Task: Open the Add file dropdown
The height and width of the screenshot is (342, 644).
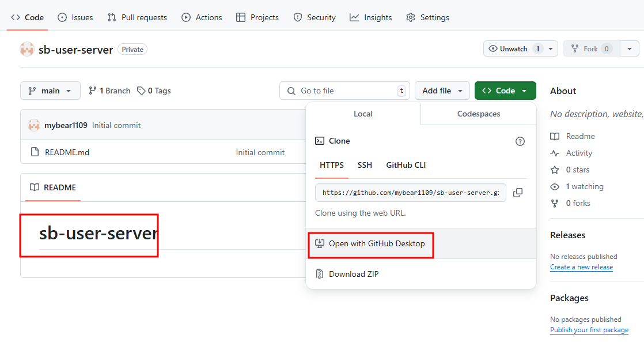Action: click(442, 91)
